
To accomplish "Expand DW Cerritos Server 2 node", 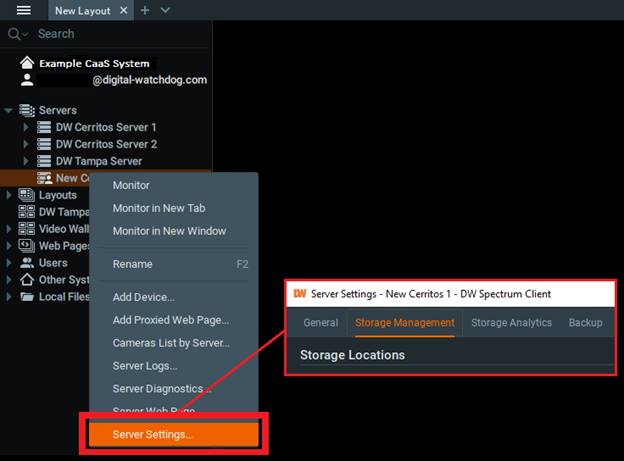I will [27, 145].
